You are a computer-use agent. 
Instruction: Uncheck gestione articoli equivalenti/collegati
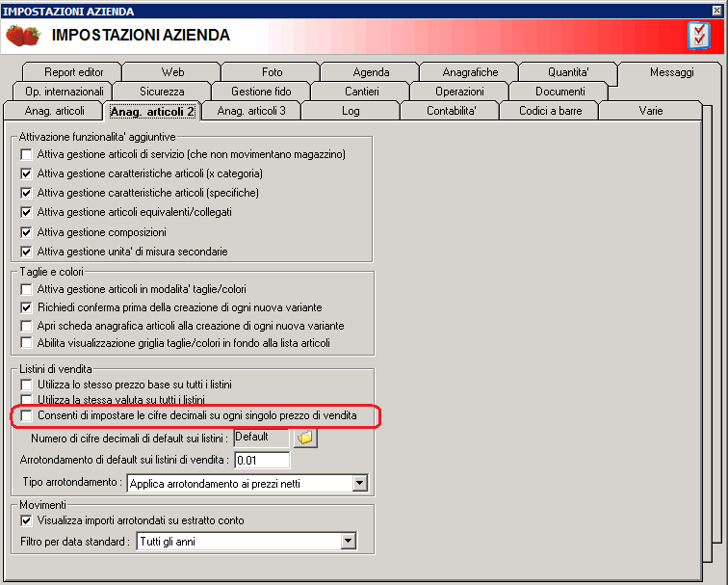coord(26,212)
